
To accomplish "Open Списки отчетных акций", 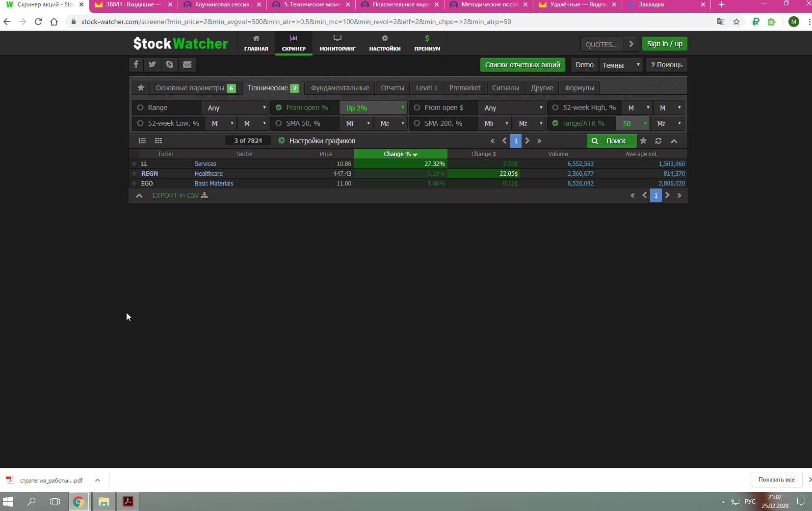I will point(523,65).
